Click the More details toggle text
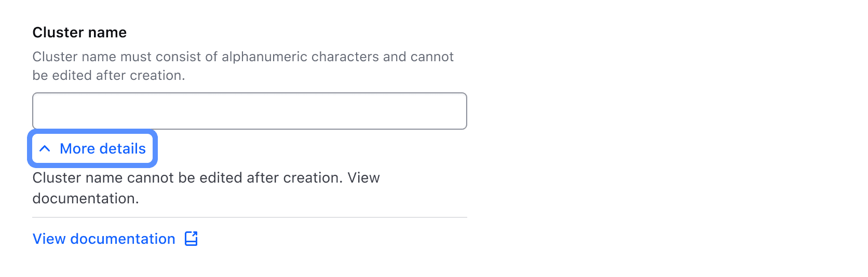The image size is (868, 277). click(102, 149)
